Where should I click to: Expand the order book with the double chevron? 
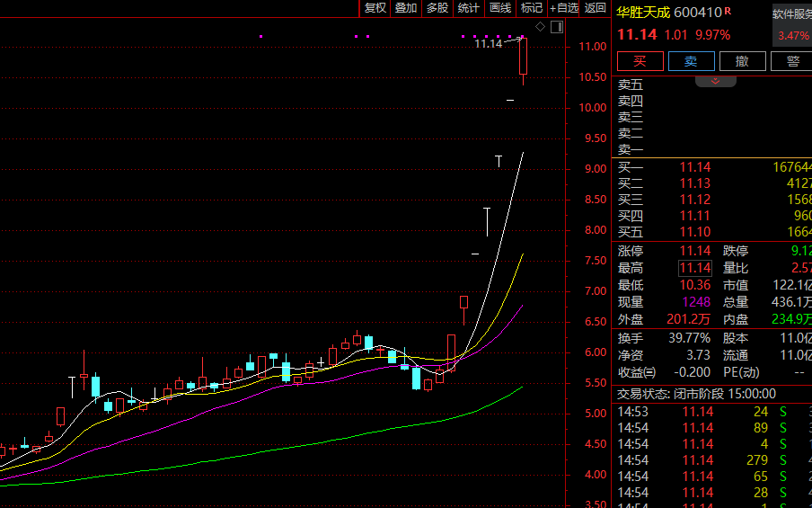click(x=716, y=81)
